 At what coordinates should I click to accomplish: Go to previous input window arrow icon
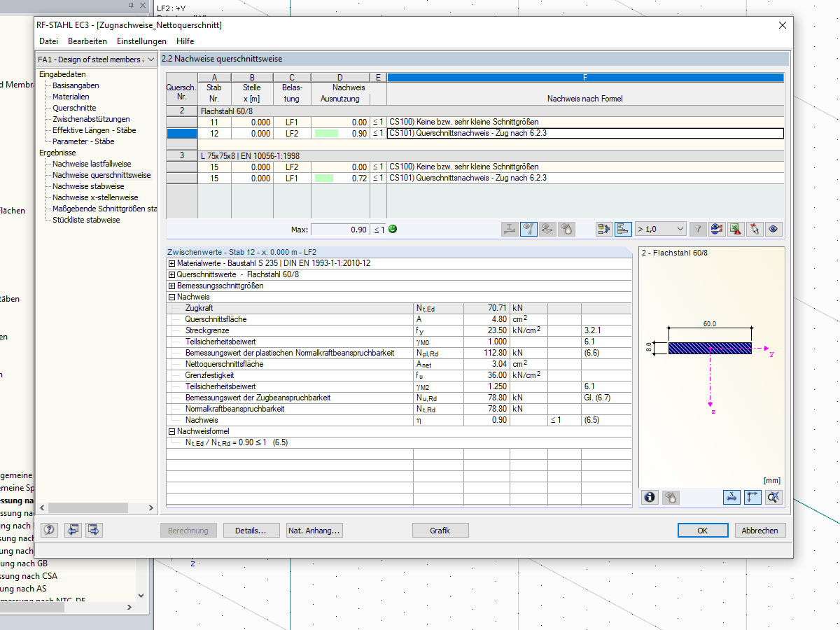(x=73, y=530)
